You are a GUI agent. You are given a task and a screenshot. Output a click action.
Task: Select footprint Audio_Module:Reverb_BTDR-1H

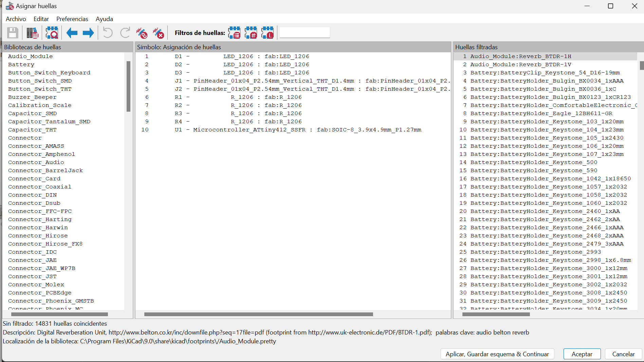click(545, 56)
